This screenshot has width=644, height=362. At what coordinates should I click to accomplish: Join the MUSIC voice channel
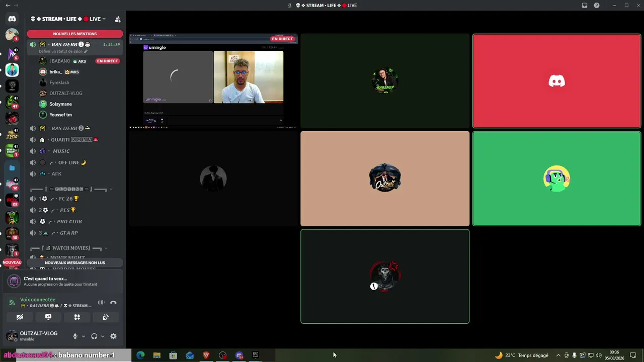(75, 151)
